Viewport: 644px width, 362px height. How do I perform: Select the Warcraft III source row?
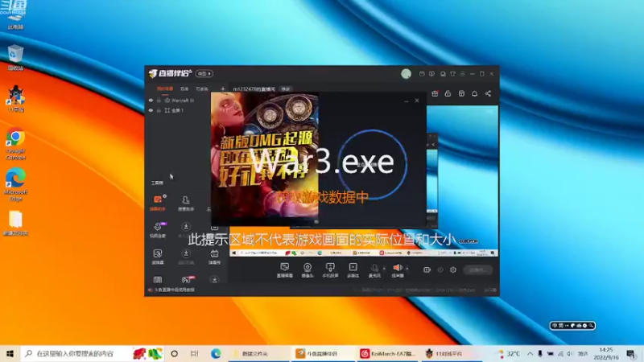[x=178, y=100]
